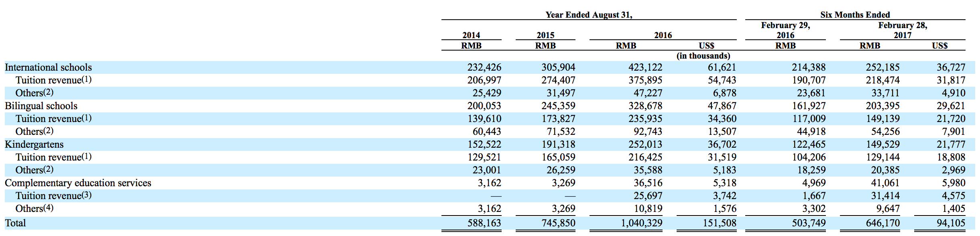This screenshot has width=980, height=236.
Task: Select the 2014 column header
Action: 471,35
